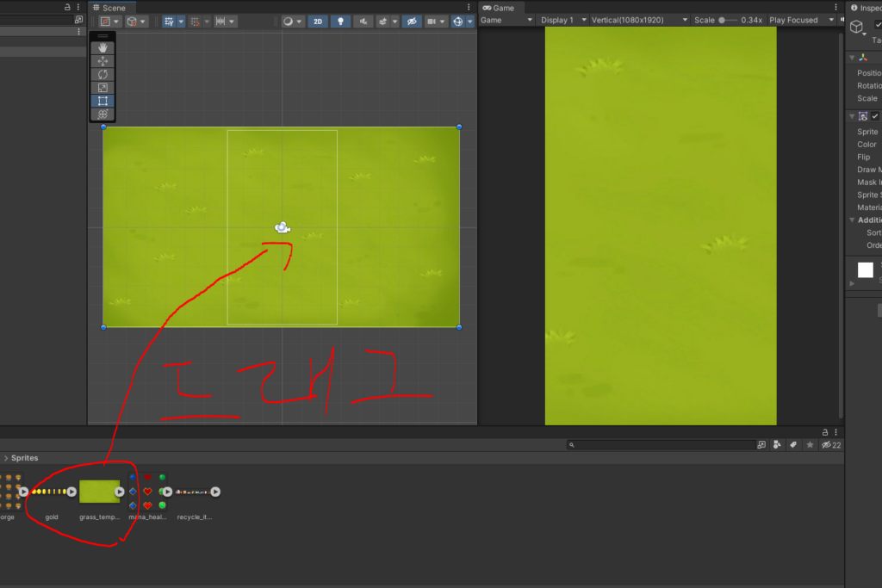Screen dimensions: 882x588
Task: Open the Play Focused dropdown
Action: coord(801,20)
